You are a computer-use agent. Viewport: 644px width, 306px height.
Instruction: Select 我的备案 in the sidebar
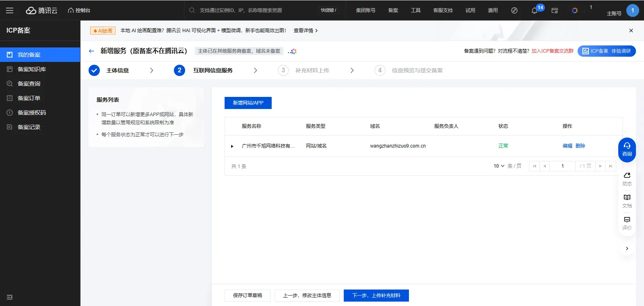(x=40, y=55)
